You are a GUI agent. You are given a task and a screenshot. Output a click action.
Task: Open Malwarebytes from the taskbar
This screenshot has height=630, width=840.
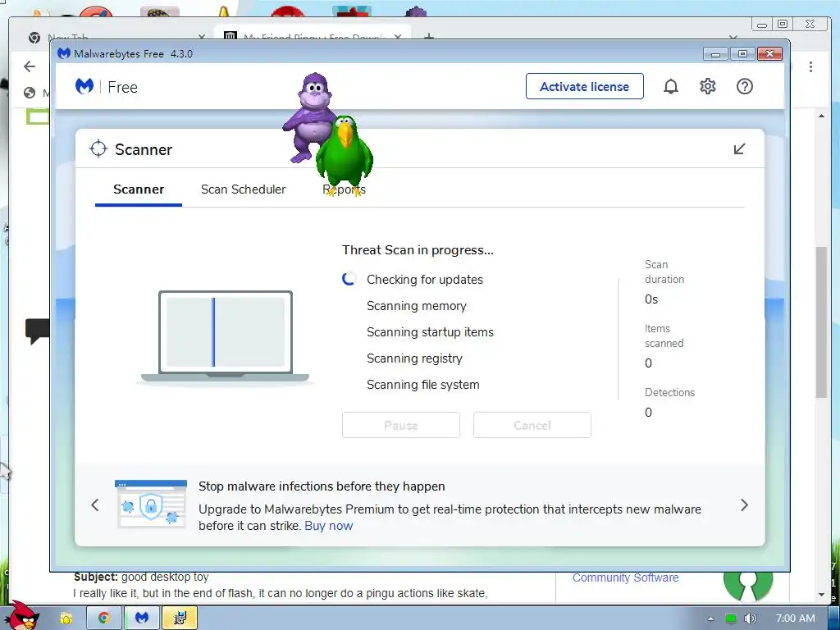[142, 618]
